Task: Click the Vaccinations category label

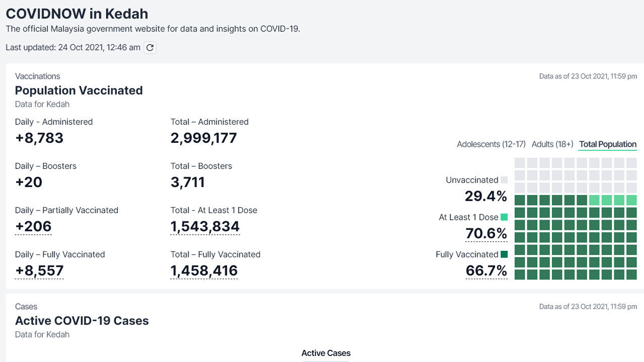Action: coord(38,76)
